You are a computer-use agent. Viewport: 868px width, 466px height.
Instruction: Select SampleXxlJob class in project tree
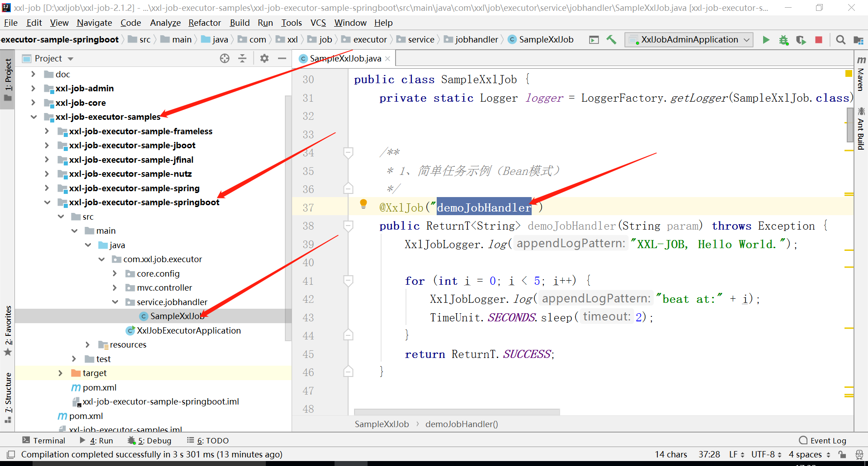177,316
